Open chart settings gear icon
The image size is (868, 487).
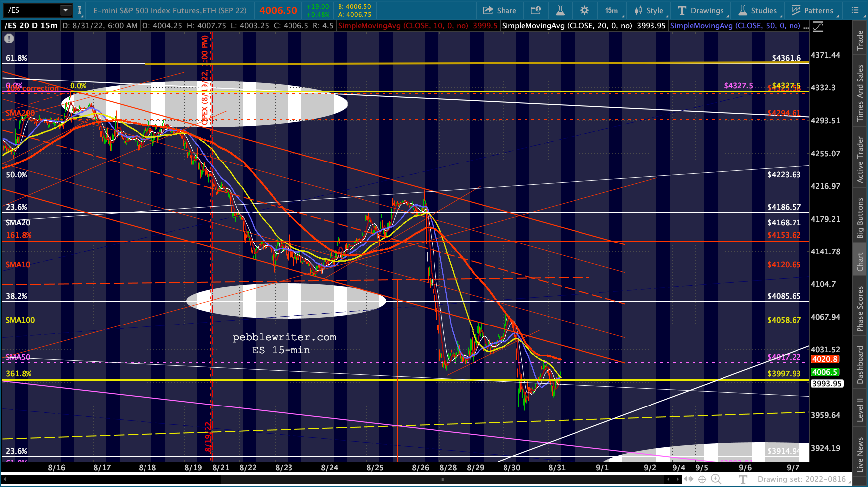[x=584, y=10]
